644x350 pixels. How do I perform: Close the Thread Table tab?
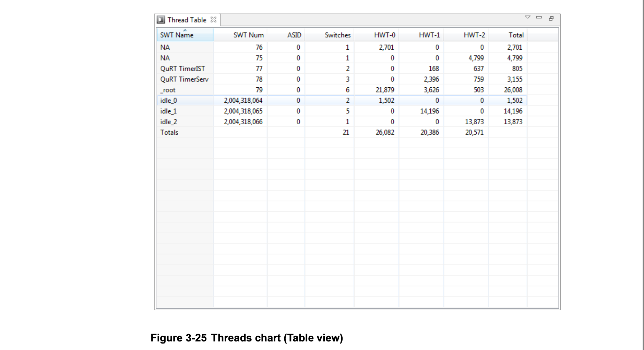click(x=214, y=20)
